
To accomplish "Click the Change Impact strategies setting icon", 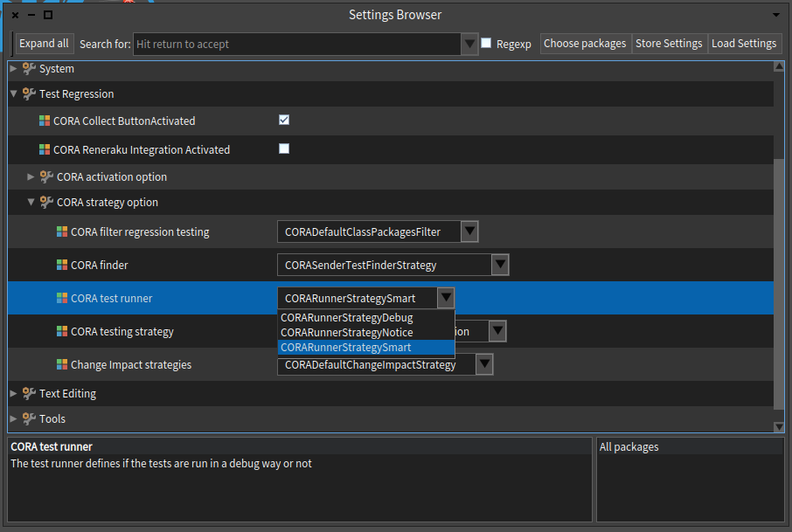I will pos(61,364).
